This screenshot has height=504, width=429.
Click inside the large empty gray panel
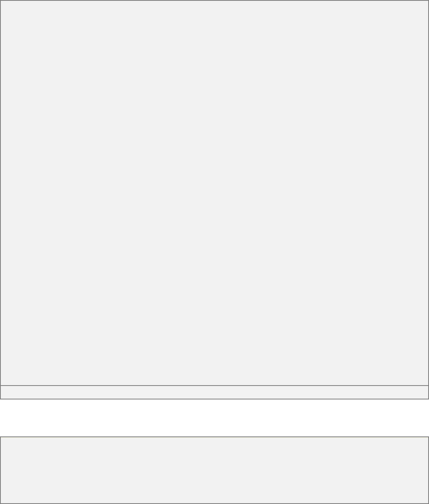pyautogui.click(x=214, y=193)
